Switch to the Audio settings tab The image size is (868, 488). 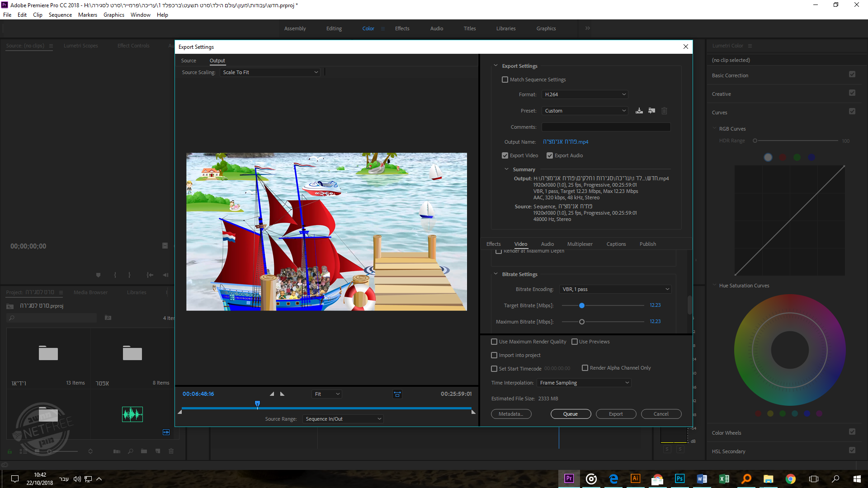[547, 244]
